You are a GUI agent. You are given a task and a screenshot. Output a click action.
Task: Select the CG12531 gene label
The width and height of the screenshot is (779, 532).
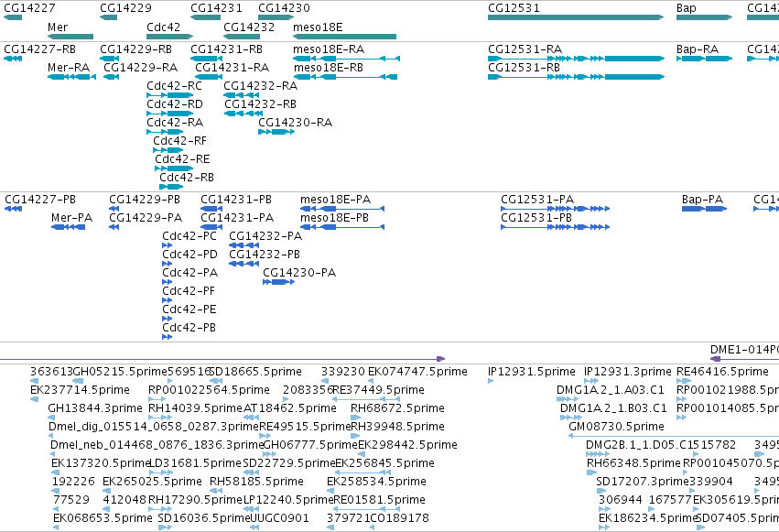pos(514,8)
